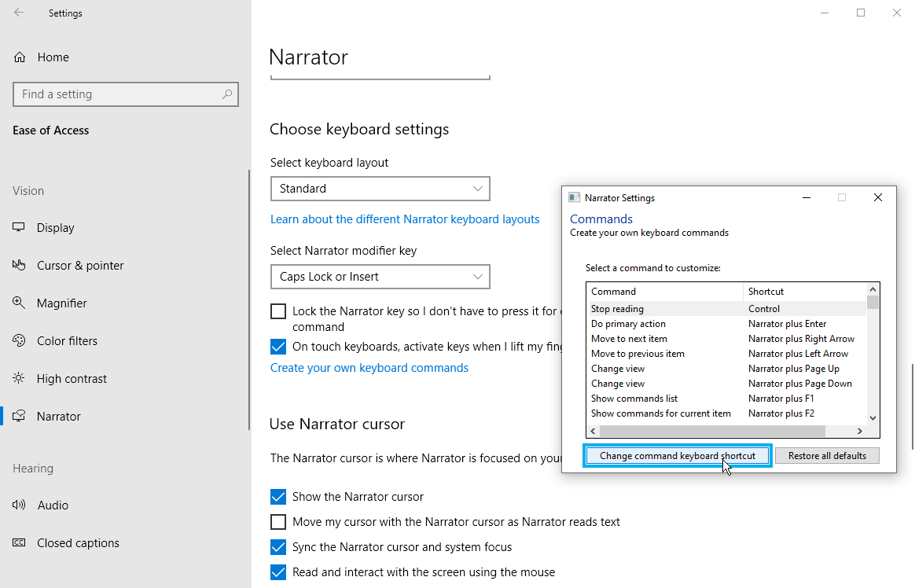Click left arrow of horizontal scrollbar
915x588 pixels.
(593, 431)
